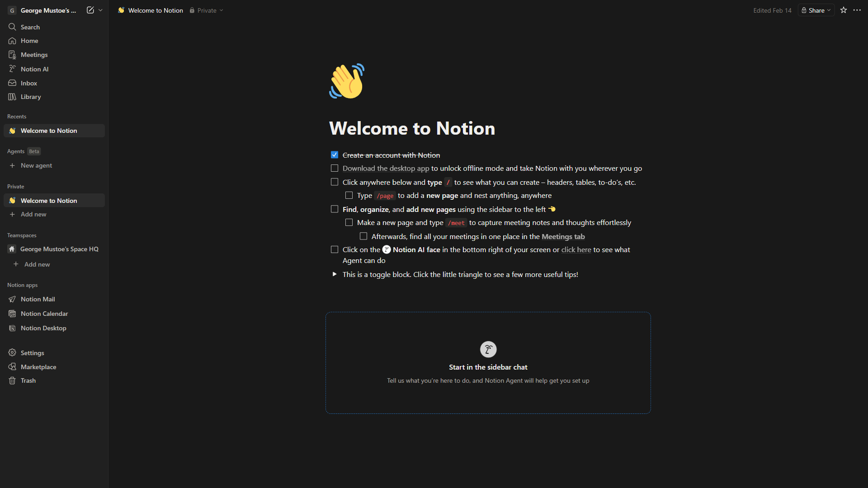The height and width of the screenshot is (488, 868).
Task: Click the Notion Desktop icon
Action: (12, 328)
